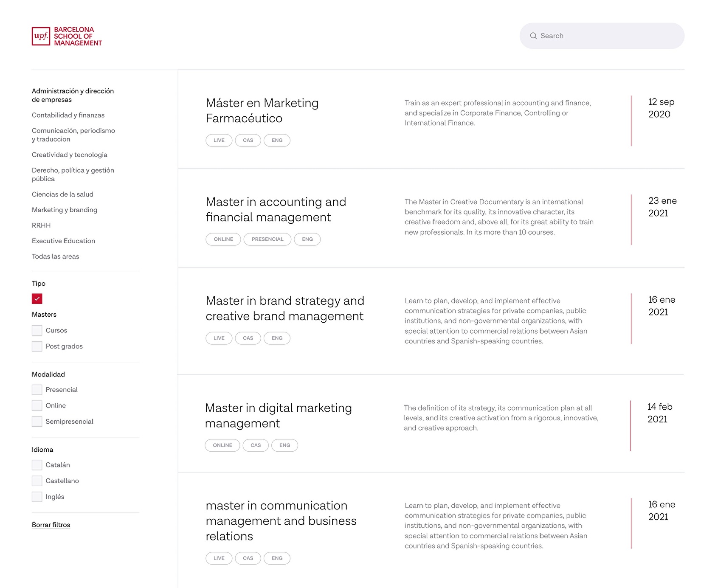Open Master in digital marketing management
This screenshot has height=588, width=715.
[x=278, y=415]
